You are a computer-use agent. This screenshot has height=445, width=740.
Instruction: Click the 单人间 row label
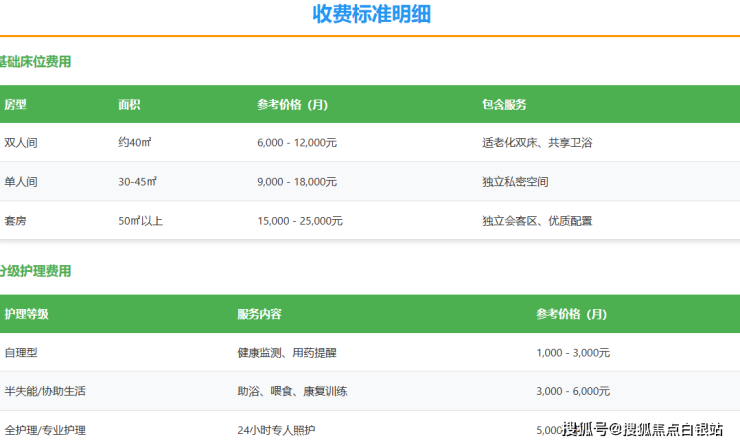[21, 182]
